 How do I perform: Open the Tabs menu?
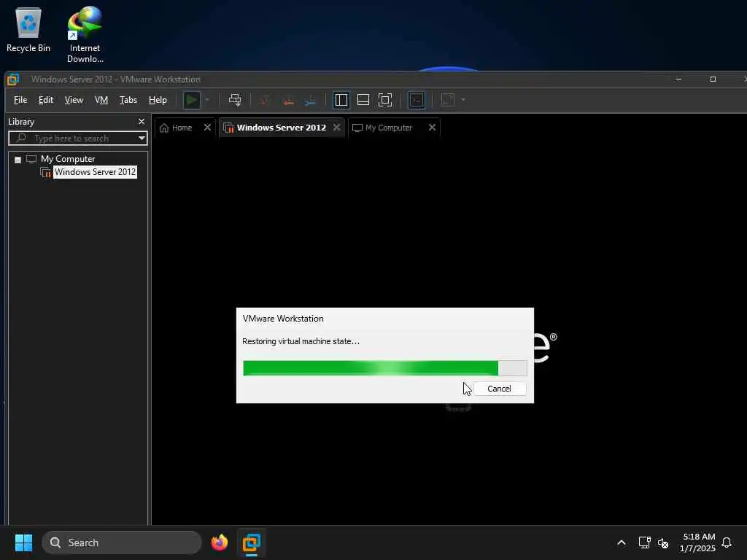click(128, 100)
